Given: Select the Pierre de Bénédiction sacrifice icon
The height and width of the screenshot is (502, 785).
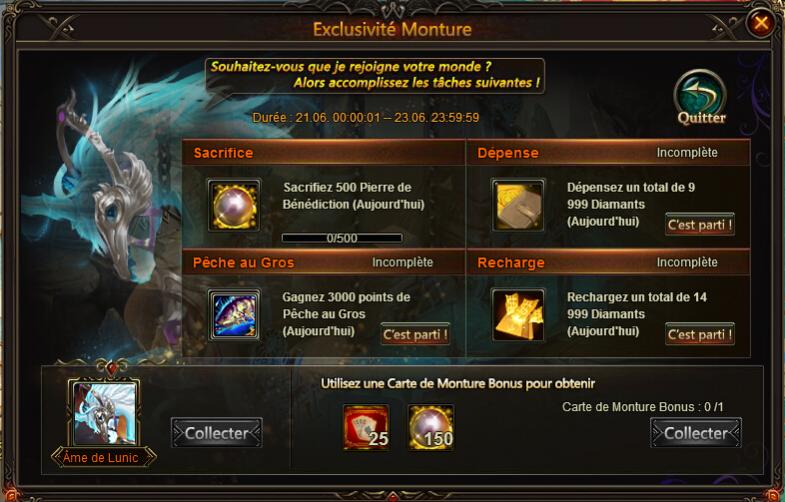Looking at the screenshot, I should pyautogui.click(x=234, y=205).
